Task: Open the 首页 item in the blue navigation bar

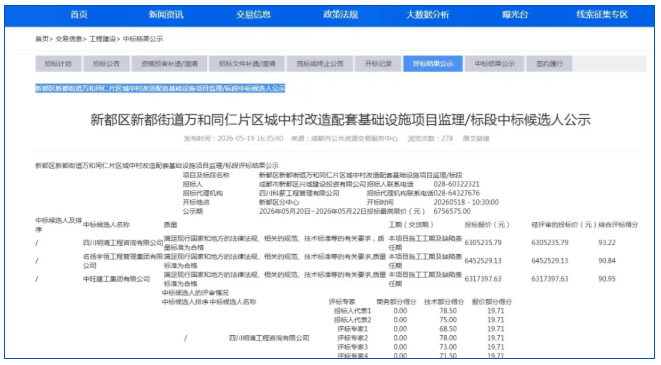Action: point(79,15)
